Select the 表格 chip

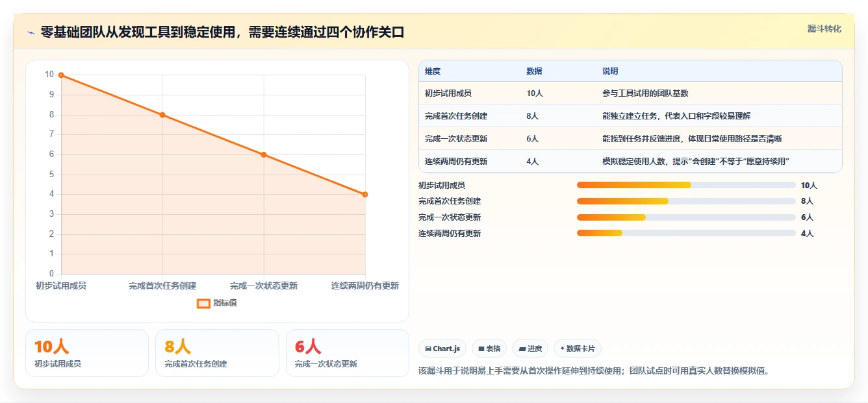pos(489,348)
